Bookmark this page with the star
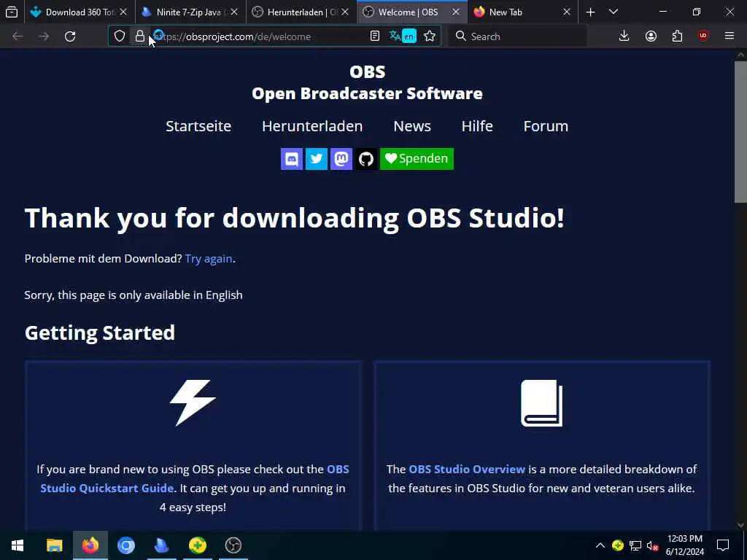Image resolution: width=747 pixels, height=560 pixels. [430, 36]
